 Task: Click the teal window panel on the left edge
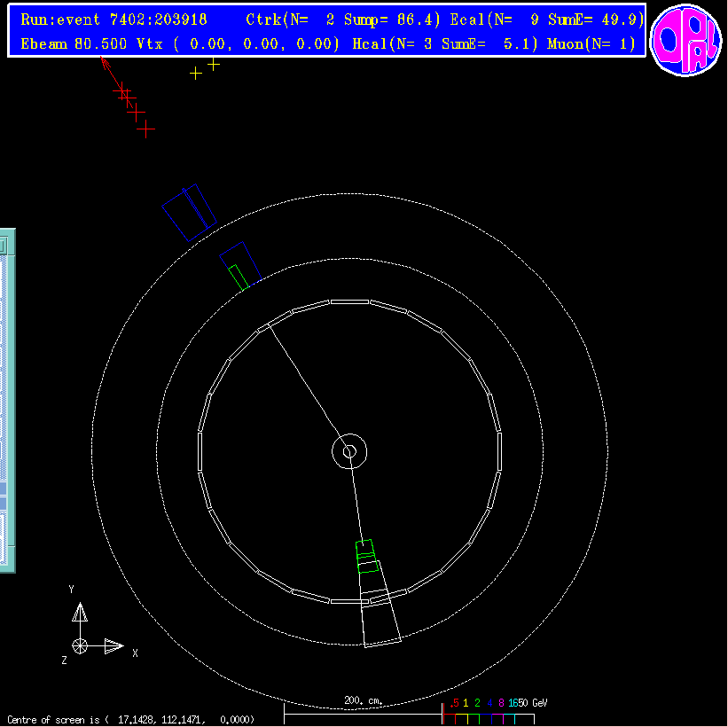7,399
